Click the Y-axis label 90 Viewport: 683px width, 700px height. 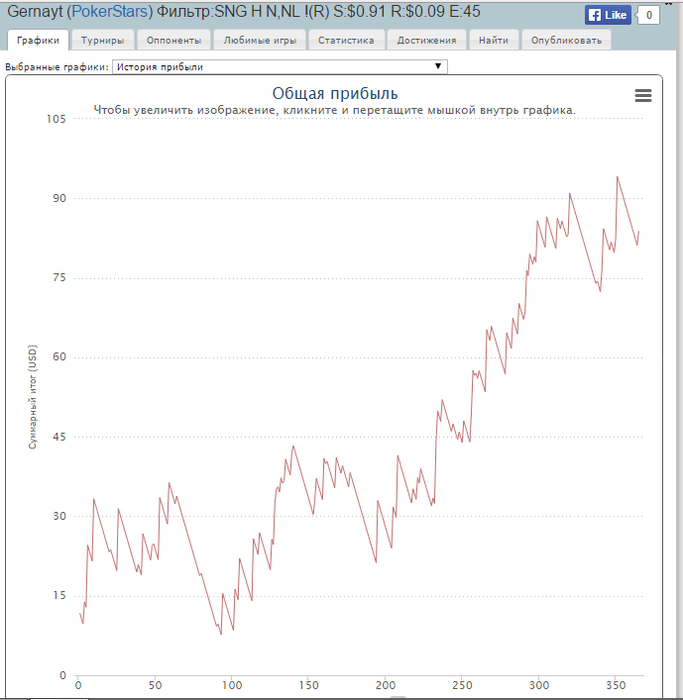[x=59, y=199]
